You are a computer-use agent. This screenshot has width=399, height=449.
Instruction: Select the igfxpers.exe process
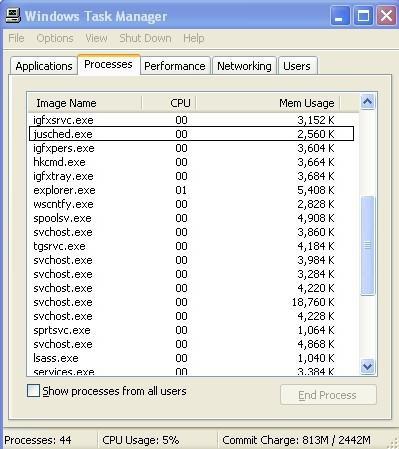click(x=192, y=148)
